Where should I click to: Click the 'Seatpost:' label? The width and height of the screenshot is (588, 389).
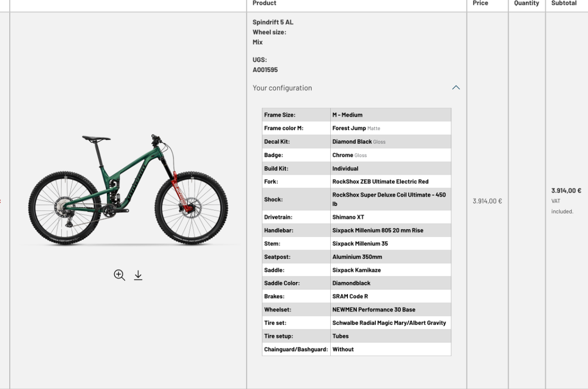278,257
